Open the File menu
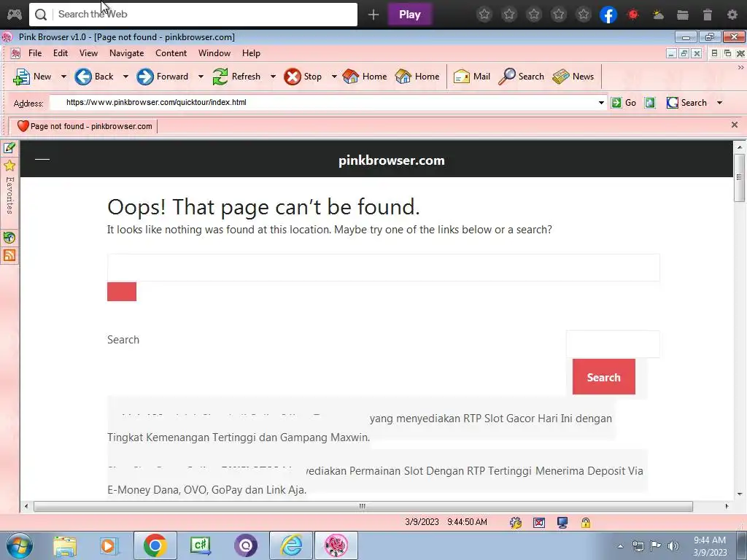Image resolution: width=747 pixels, height=560 pixels. (35, 53)
